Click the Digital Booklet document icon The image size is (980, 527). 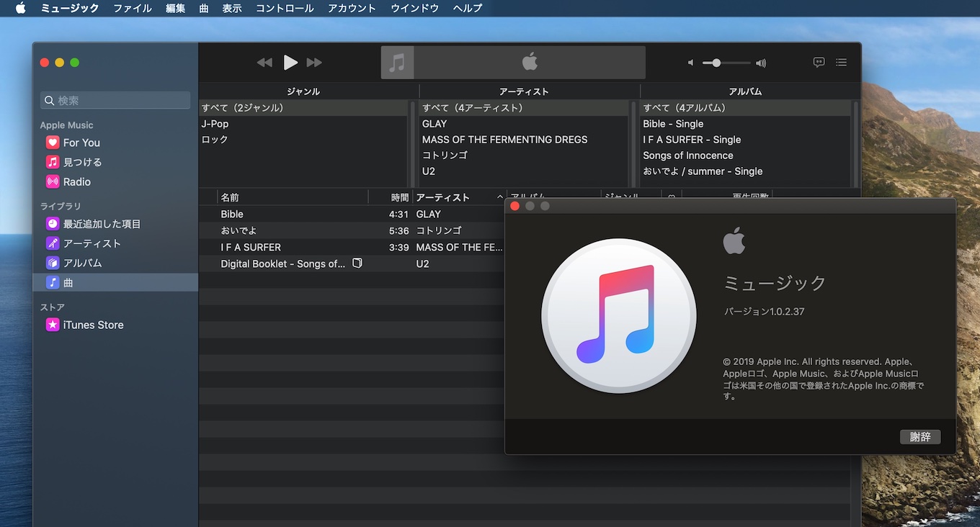coord(357,263)
